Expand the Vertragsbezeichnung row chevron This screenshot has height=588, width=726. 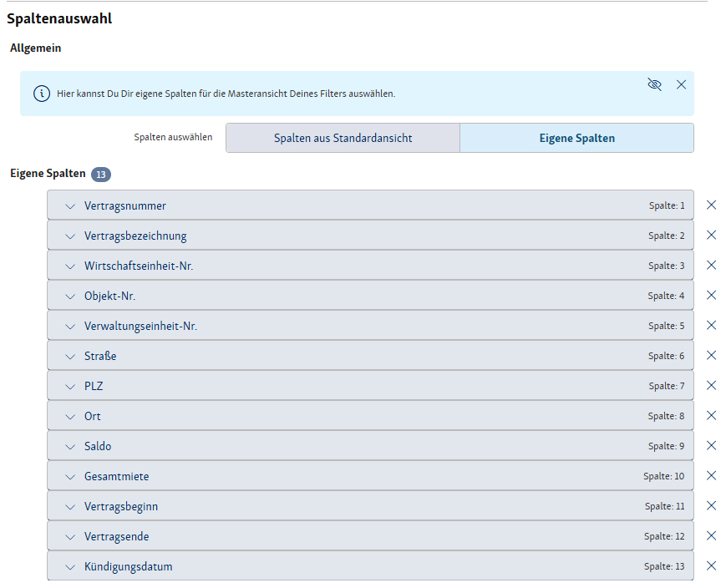coord(70,236)
